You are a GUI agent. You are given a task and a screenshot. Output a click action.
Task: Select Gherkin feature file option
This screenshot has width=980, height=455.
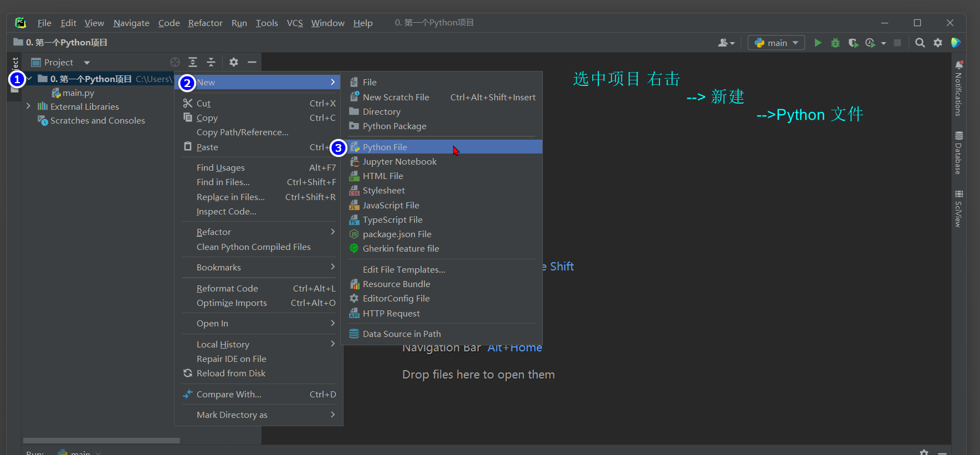(442, 248)
